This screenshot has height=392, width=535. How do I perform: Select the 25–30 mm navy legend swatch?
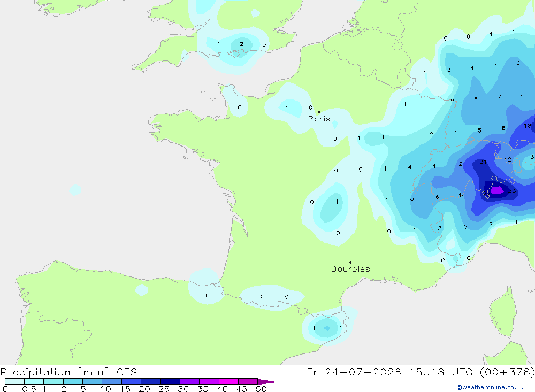pyautogui.click(x=170, y=381)
